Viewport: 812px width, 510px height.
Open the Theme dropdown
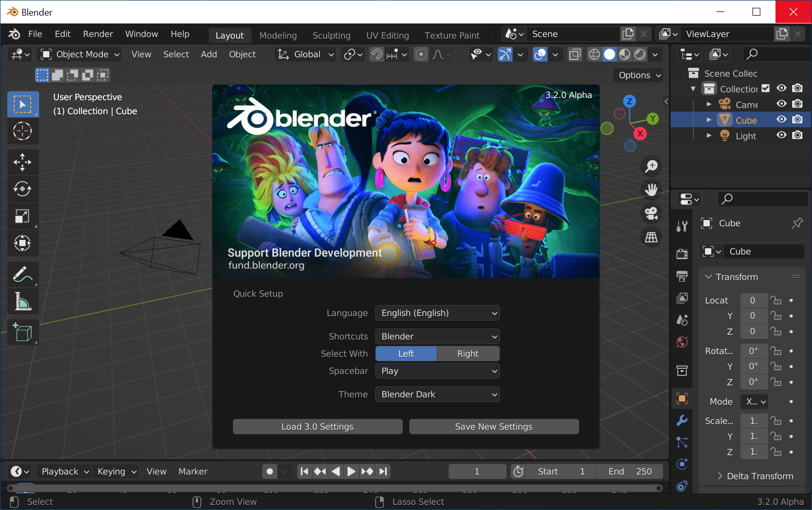point(437,394)
